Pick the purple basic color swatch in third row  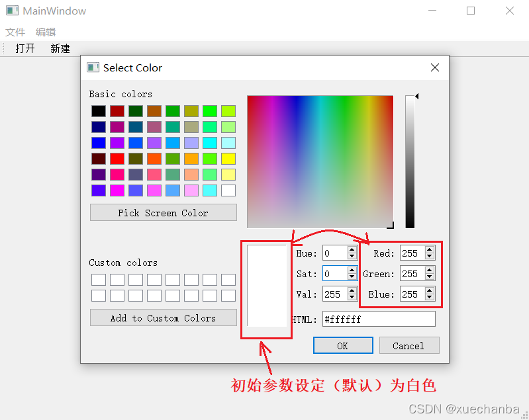tap(117, 143)
